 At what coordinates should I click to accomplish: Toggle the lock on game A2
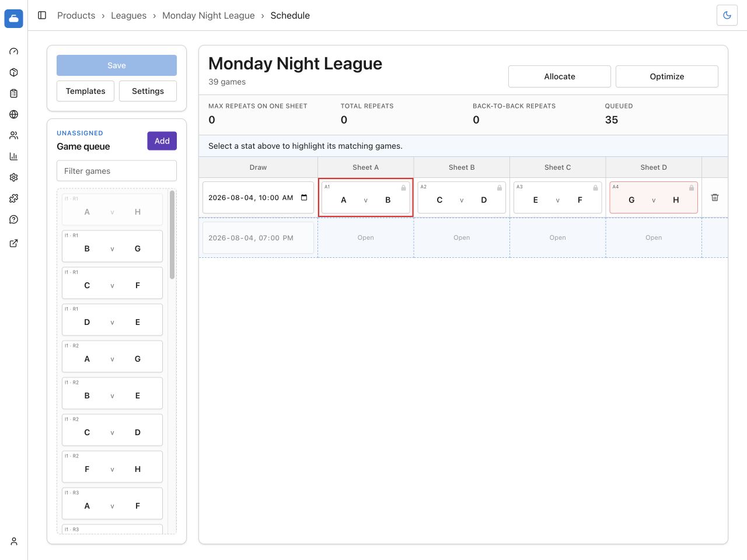500,187
